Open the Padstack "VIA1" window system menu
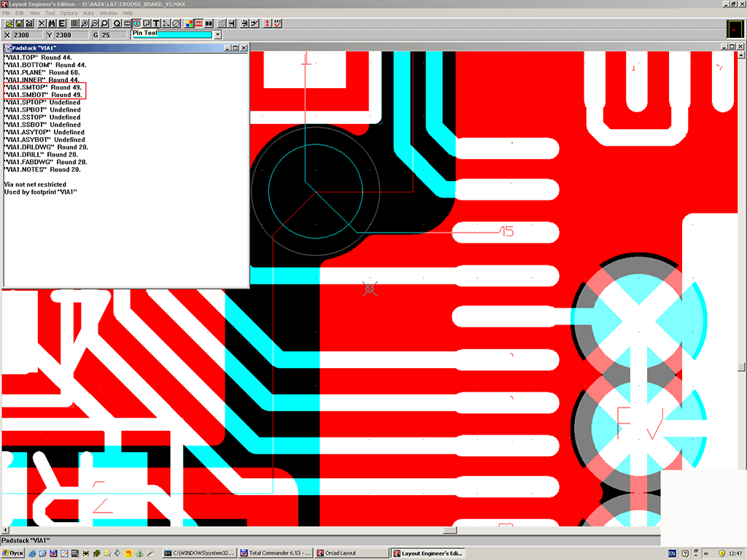Viewport: 747px width, 560px height. click(7, 48)
